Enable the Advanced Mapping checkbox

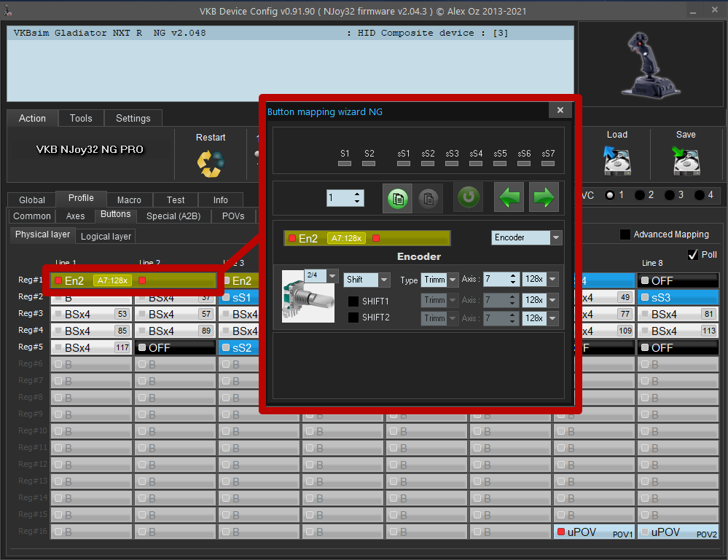click(x=625, y=234)
